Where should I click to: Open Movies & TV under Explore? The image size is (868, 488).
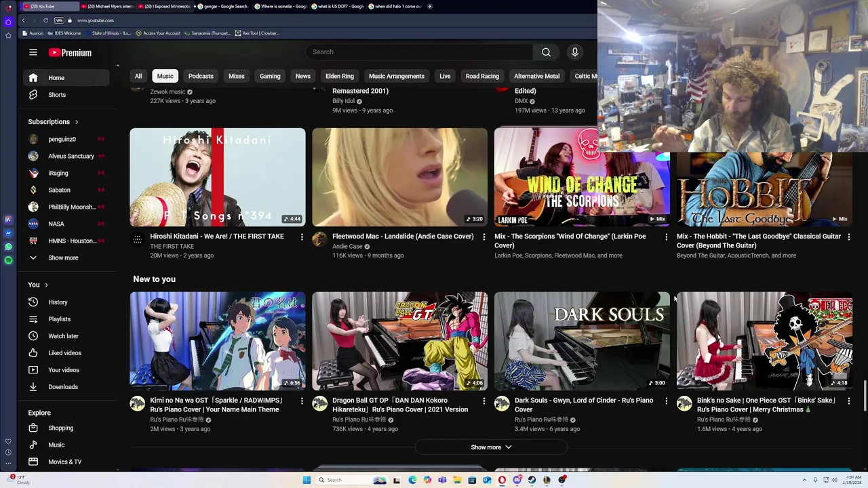click(x=66, y=462)
